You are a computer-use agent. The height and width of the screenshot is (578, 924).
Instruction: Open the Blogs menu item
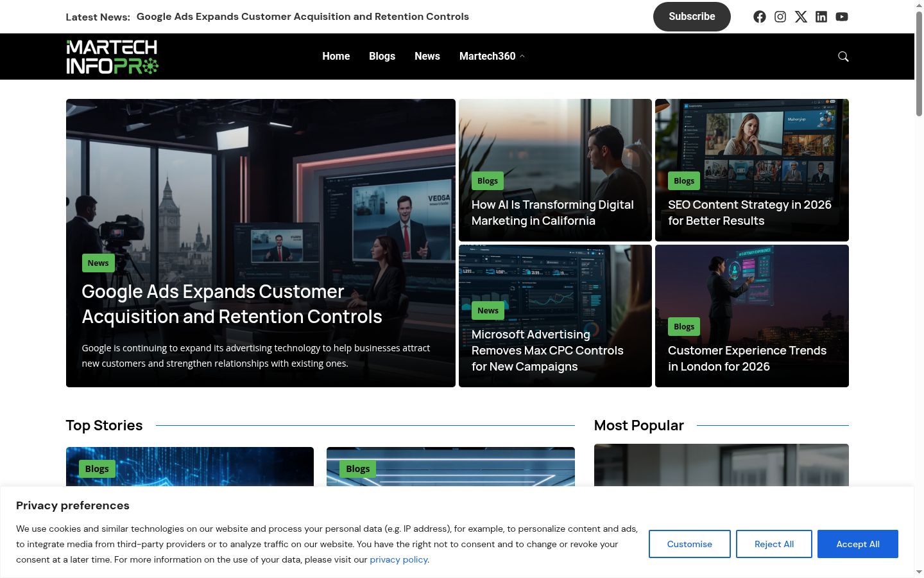[382, 57]
